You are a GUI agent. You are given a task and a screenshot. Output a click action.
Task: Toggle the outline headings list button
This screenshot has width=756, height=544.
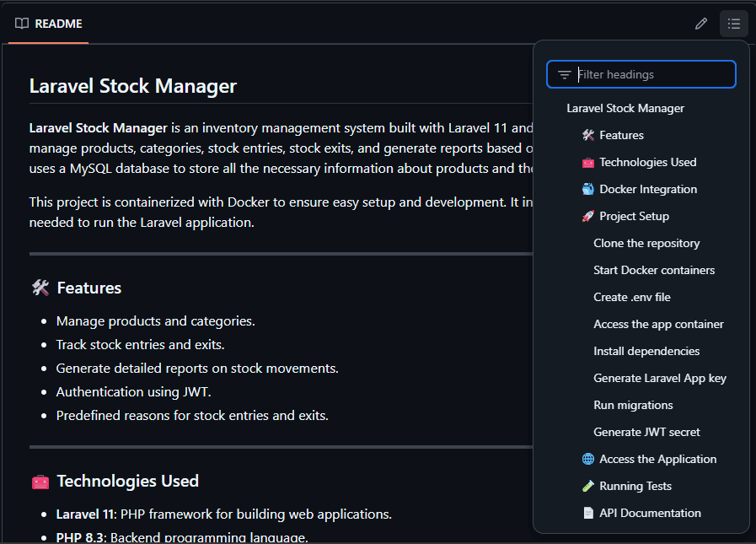(734, 24)
